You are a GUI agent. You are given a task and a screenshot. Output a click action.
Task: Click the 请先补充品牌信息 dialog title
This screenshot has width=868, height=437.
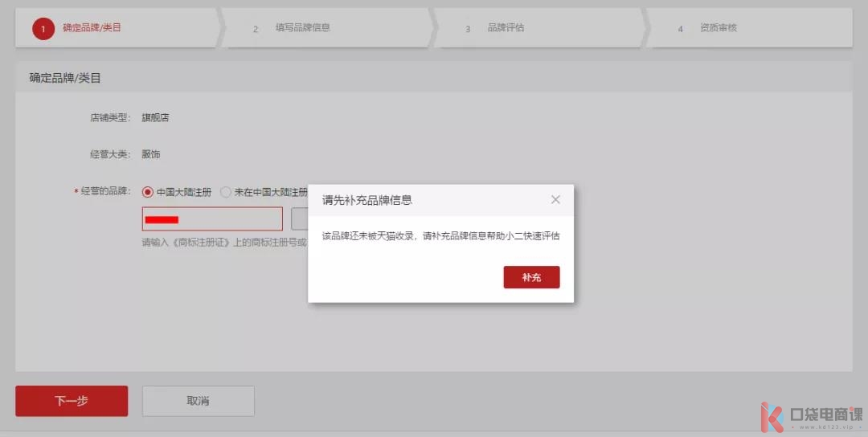(x=367, y=200)
